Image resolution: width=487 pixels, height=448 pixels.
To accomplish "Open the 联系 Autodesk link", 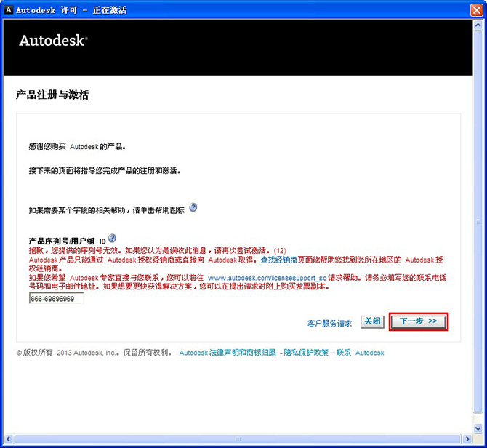I will (x=361, y=353).
